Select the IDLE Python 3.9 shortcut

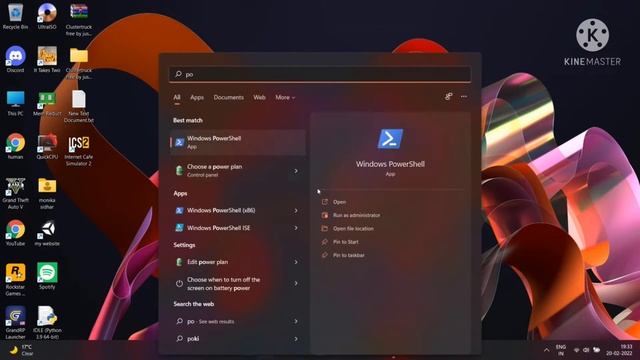(x=47, y=322)
